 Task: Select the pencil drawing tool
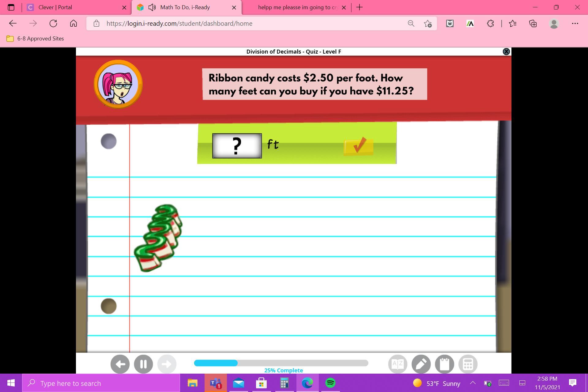(x=421, y=364)
